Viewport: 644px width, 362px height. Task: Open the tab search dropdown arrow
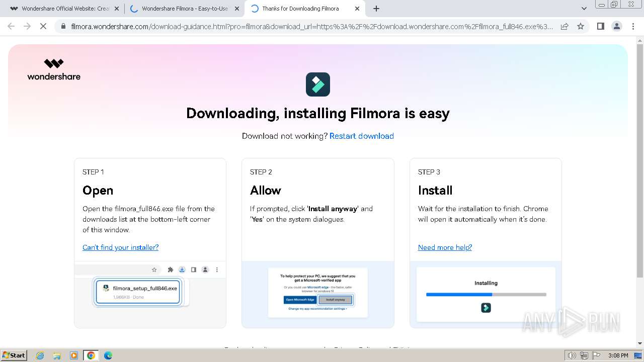pos(584,9)
